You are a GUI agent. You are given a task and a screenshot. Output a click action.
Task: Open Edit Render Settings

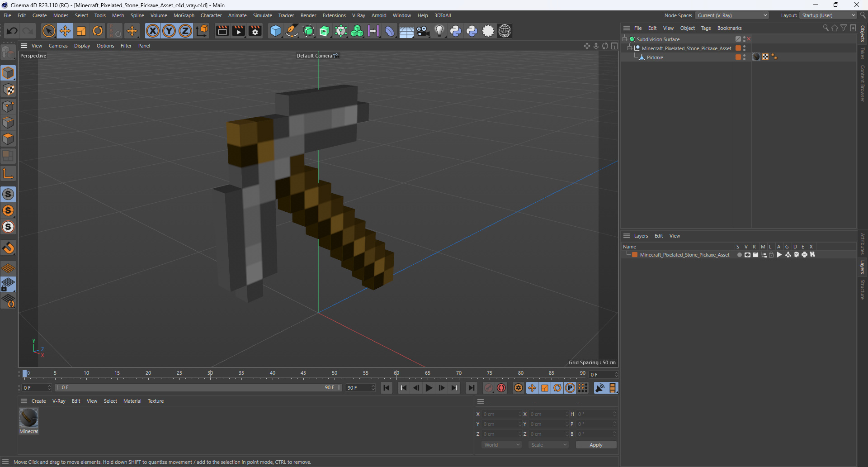255,31
